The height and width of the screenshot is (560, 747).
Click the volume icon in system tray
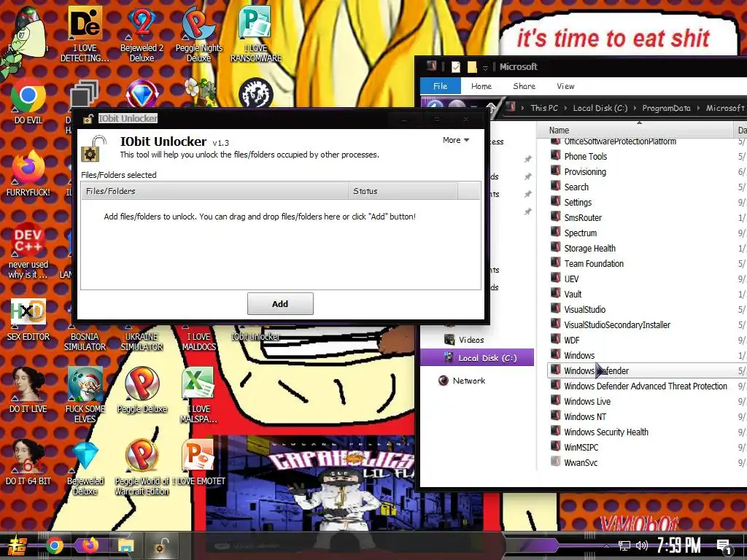642,545
